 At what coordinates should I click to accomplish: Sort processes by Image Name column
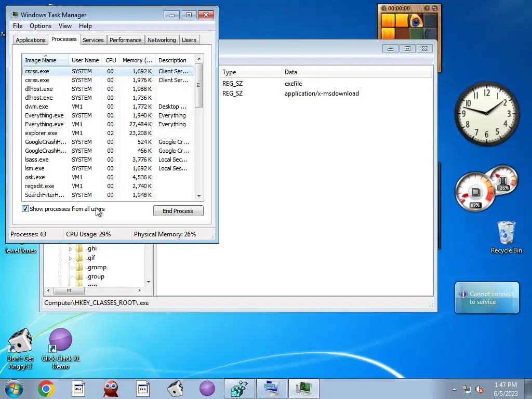click(46, 60)
